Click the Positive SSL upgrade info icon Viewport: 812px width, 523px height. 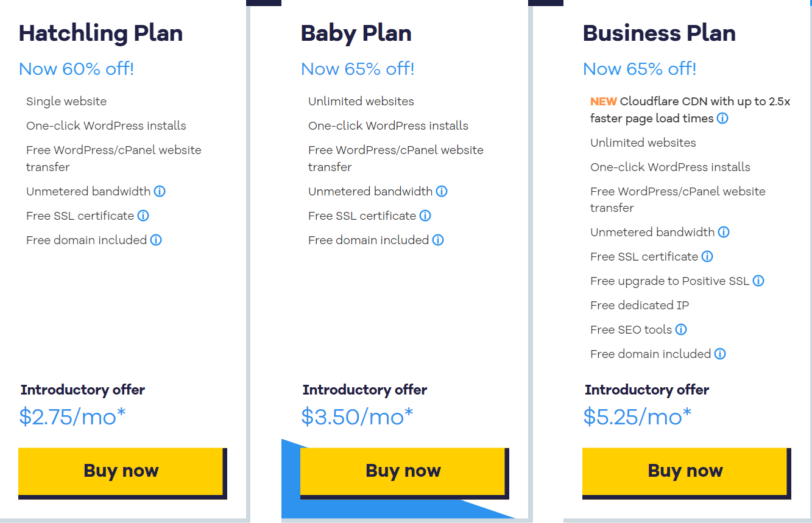[758, 281]
